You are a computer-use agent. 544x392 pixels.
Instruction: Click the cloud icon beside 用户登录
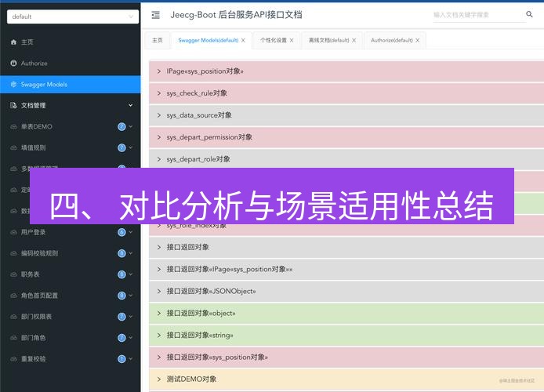pos(13,232)
